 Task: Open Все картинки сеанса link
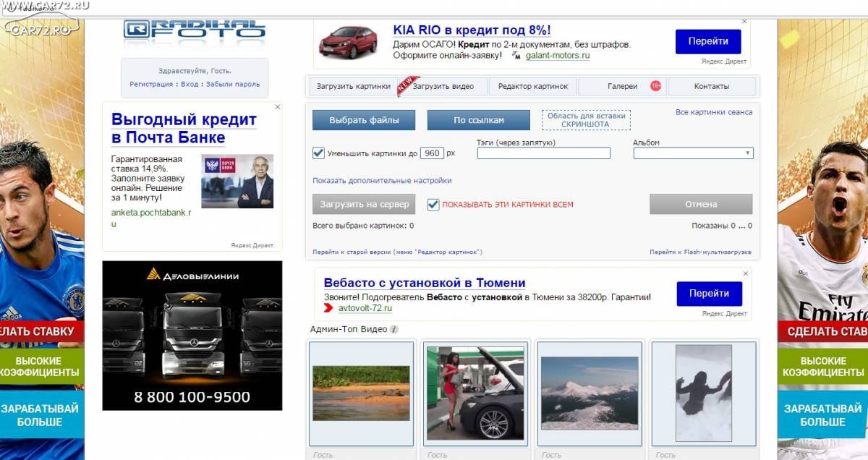coord(714,112)
